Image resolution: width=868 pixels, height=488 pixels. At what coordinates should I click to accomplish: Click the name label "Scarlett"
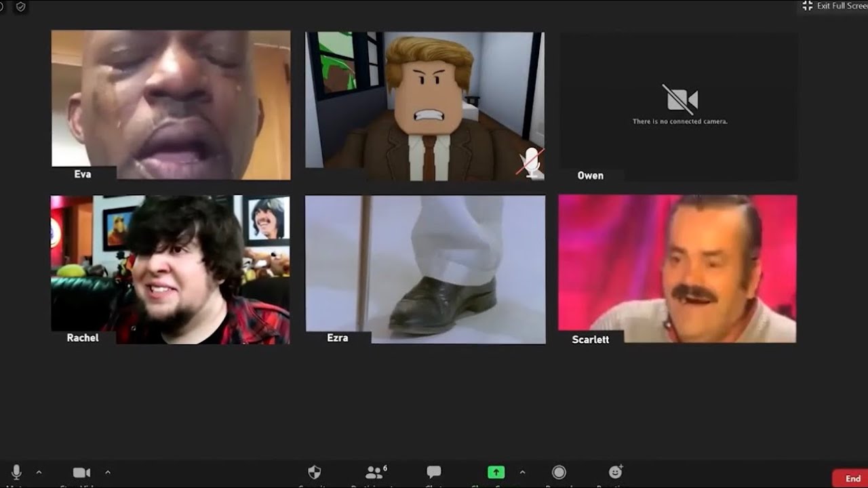(x=590, y=340)
